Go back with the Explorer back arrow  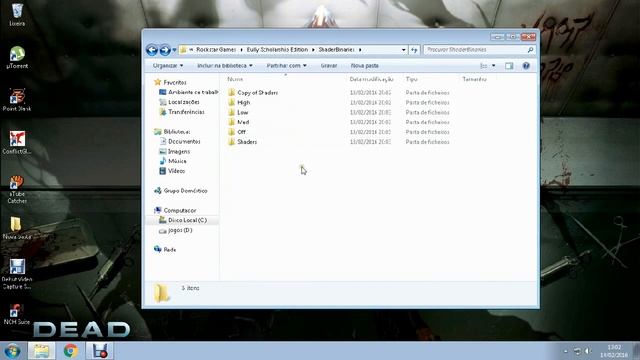tap(152, 50)
